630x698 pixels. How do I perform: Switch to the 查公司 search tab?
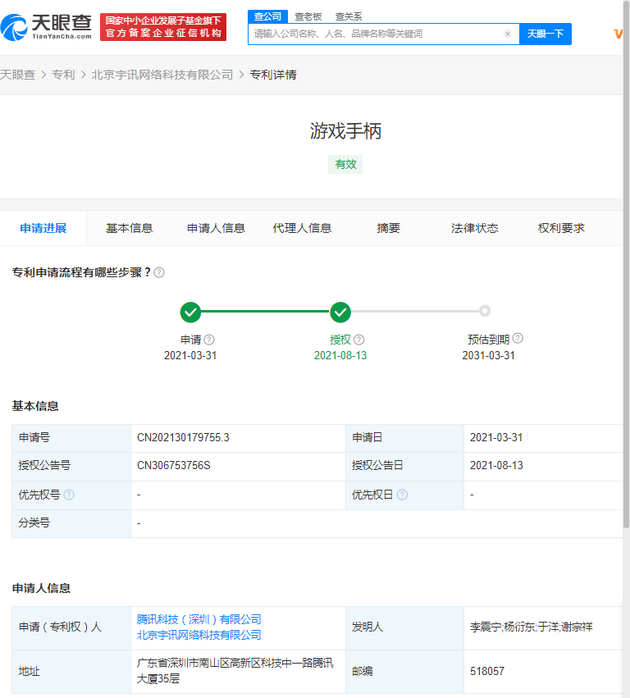[268, 16]
